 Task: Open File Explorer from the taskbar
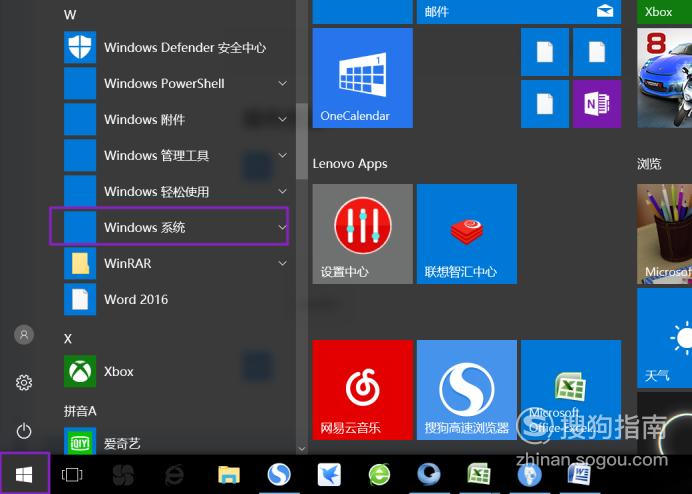pos(229,475)
